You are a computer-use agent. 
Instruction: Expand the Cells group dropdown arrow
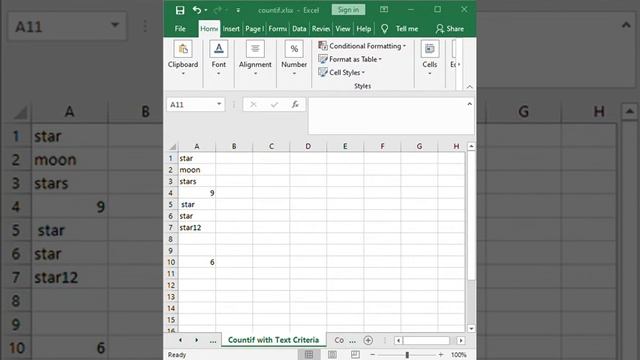[x=430, y=73]
